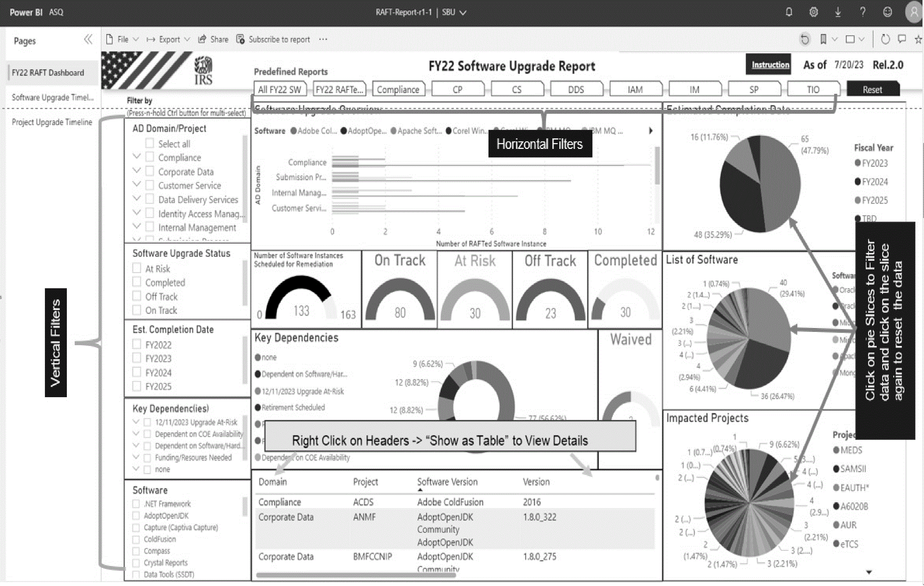The width and height of the screenshot is (924, 586).
Task: Open the Software Upgrade Timeline page
Action: 52,97
